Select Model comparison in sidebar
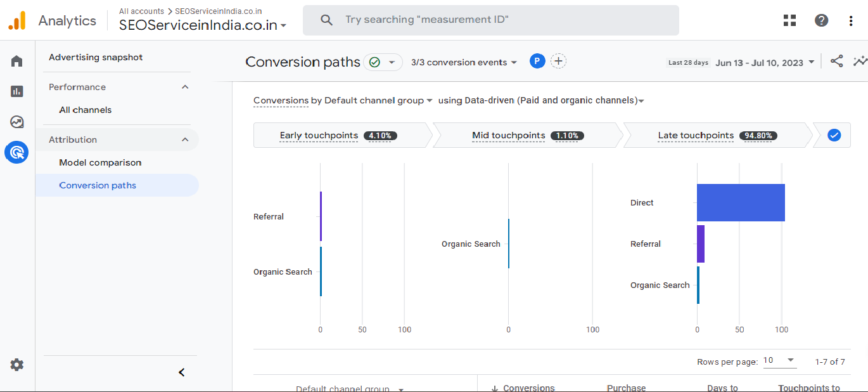 point(100,162)
